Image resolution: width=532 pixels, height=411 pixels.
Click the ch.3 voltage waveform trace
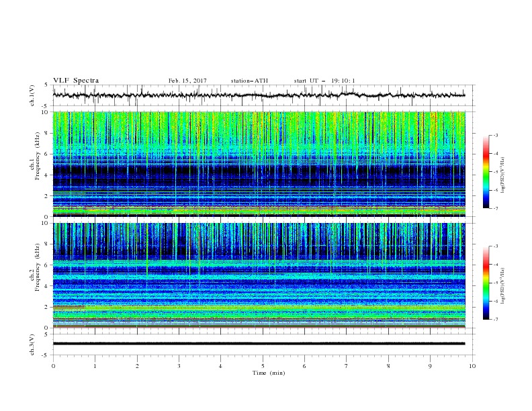259,344
